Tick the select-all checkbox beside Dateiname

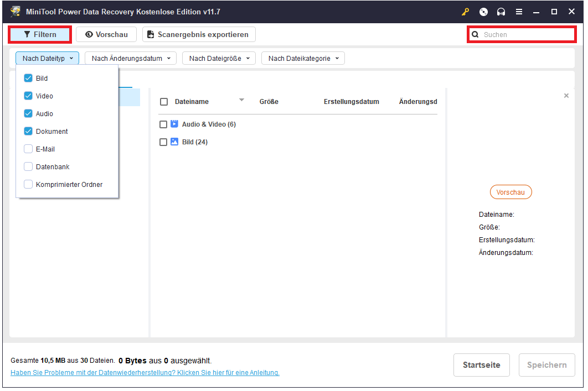(164, 102)
